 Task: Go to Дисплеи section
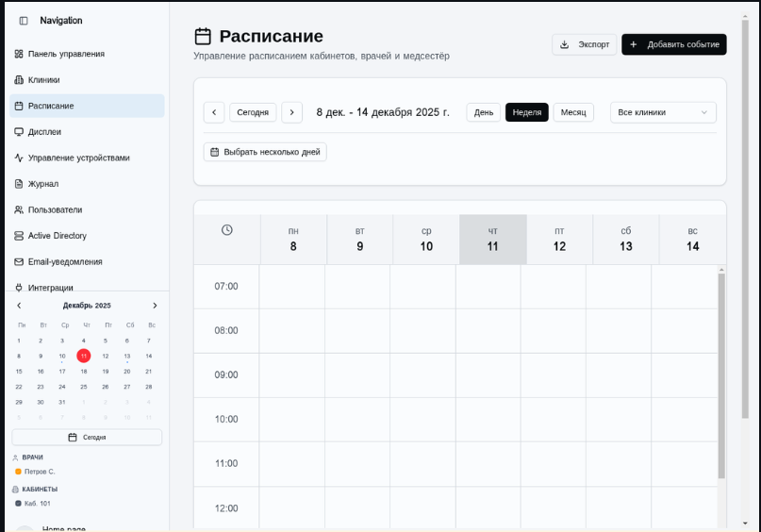coord(87,131)
